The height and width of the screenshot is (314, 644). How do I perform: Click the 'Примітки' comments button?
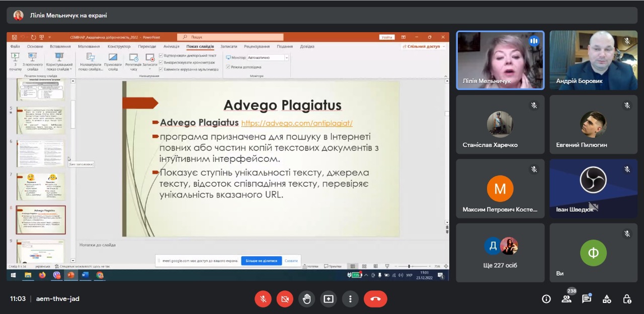(333, 266)
